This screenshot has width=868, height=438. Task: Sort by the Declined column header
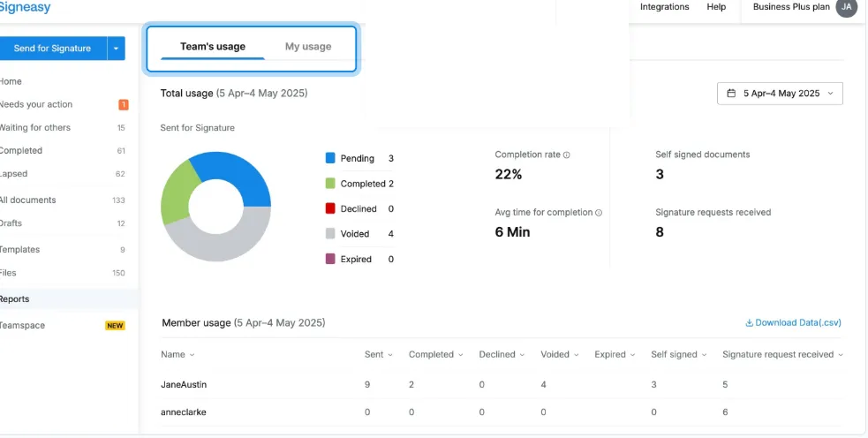click(x=502, y=354)
